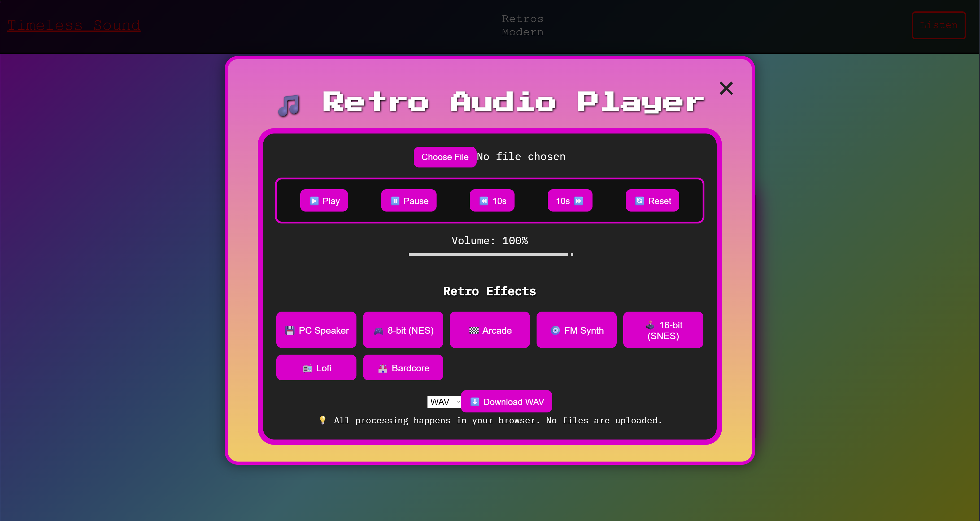
Task: Apply the 8-bit (NES) effect
Action: coord(403,330)
